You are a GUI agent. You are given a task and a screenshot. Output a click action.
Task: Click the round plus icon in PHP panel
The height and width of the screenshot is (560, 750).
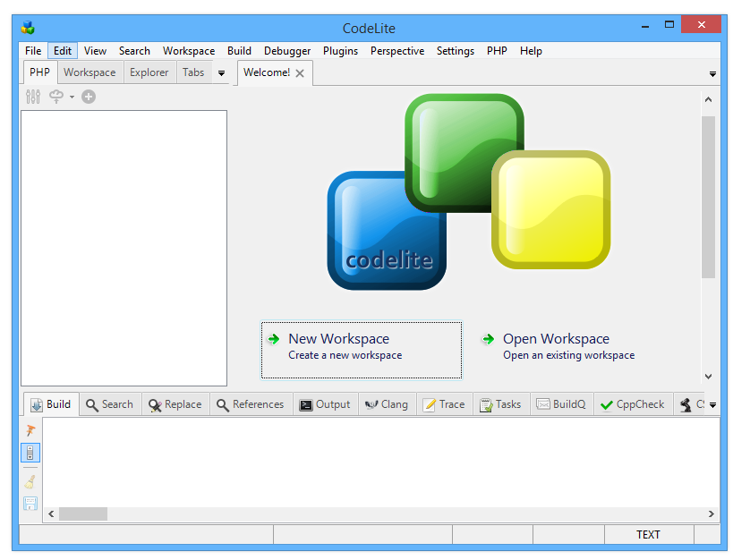pyautogui.click(x=89, y=97)
